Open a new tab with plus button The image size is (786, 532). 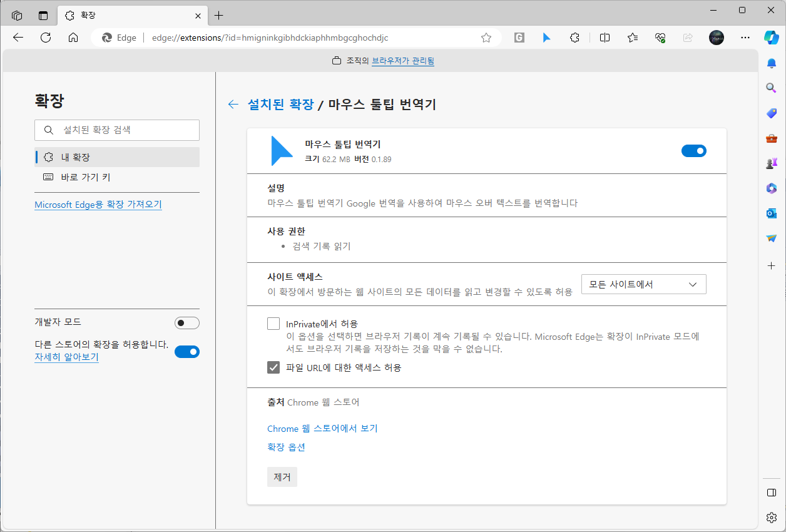point(218,15)
